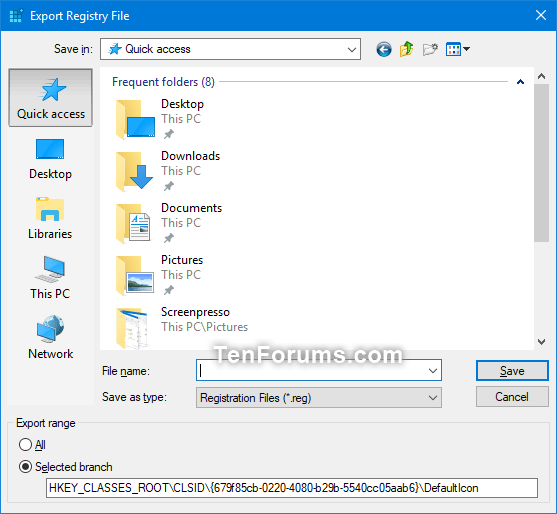The width and height of the screenshot is (557, 514).
Task: Click the Cancel button
Action: (512, 397)
